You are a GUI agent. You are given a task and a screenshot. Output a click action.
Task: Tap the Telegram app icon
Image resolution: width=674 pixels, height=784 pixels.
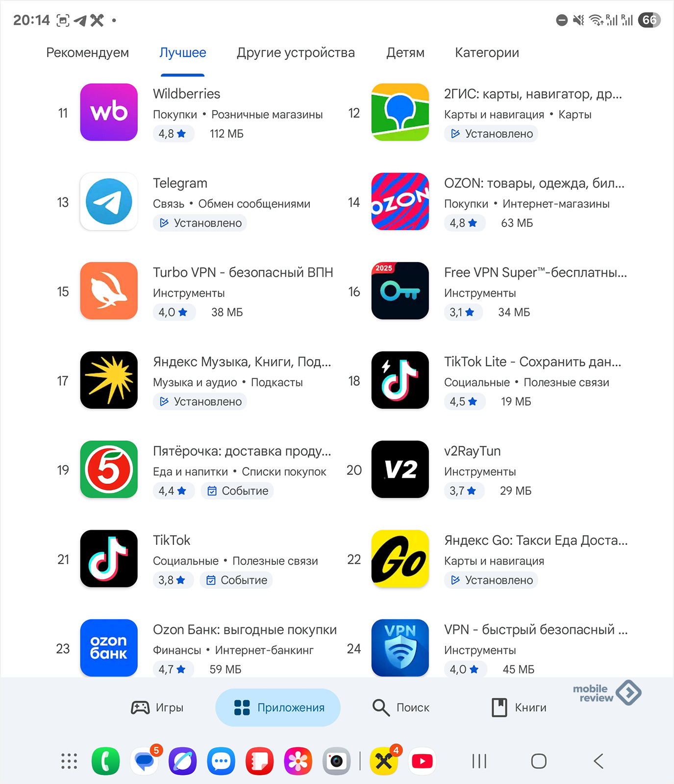[109, 201]
